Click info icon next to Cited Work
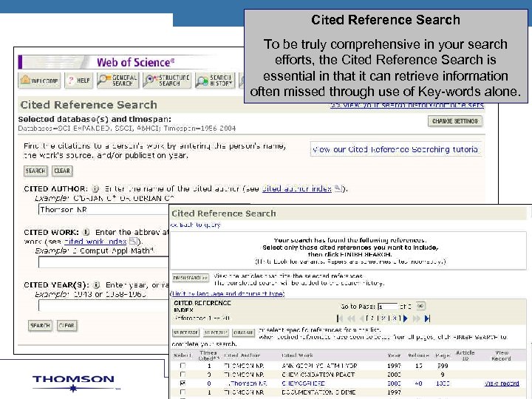This screenshot has height=399, width=532. coord(86,232)
